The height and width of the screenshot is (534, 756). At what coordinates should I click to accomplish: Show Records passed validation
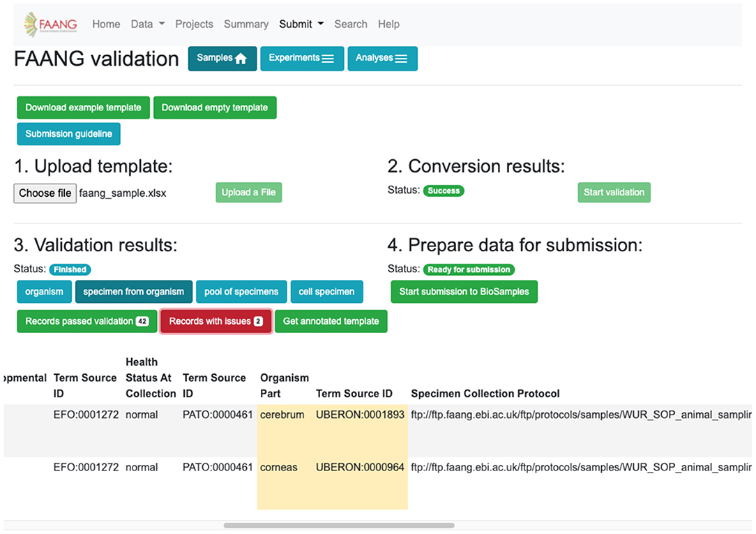coord(86,321)
